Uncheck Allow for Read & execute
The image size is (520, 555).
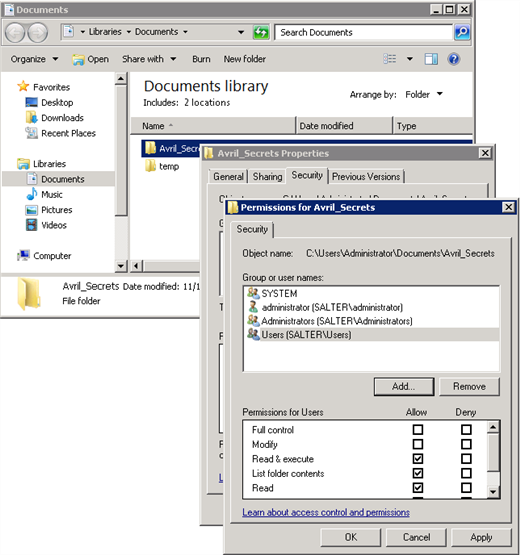click(x=418, y=459)
